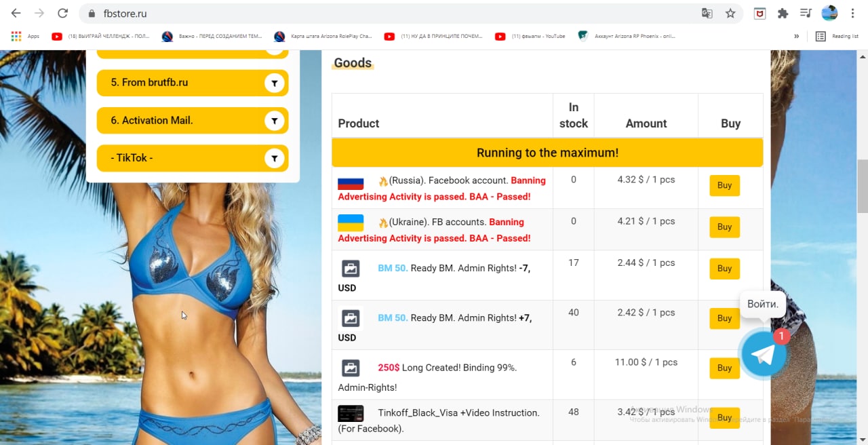
Task: Open the Apps bookmark shortcut
Action: 25,36
